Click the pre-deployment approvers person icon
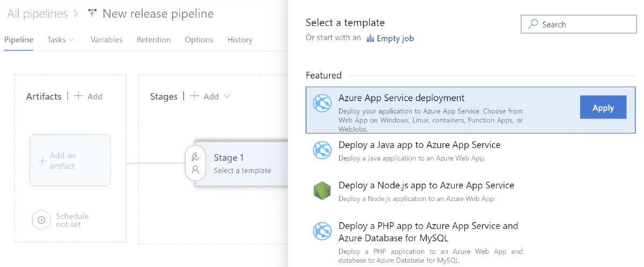The height and width of the screenshot is (267, 644). pos(195,170)
